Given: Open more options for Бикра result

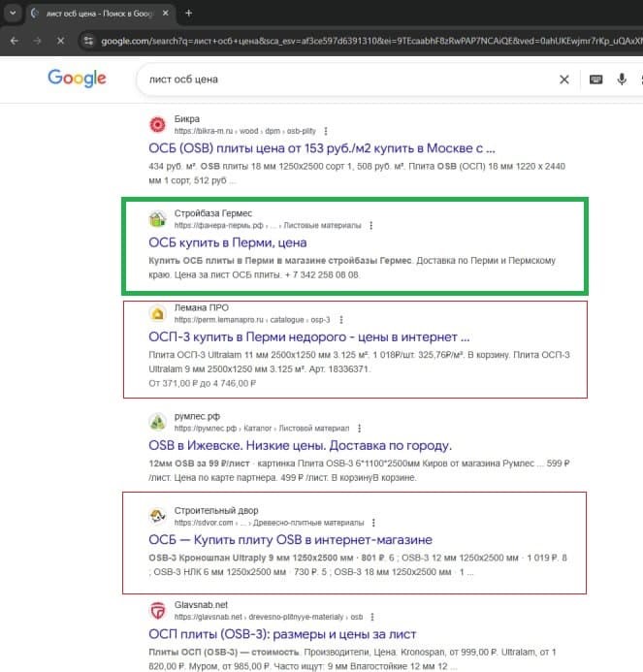Looking at the screenshot, I should click(326, 131).
